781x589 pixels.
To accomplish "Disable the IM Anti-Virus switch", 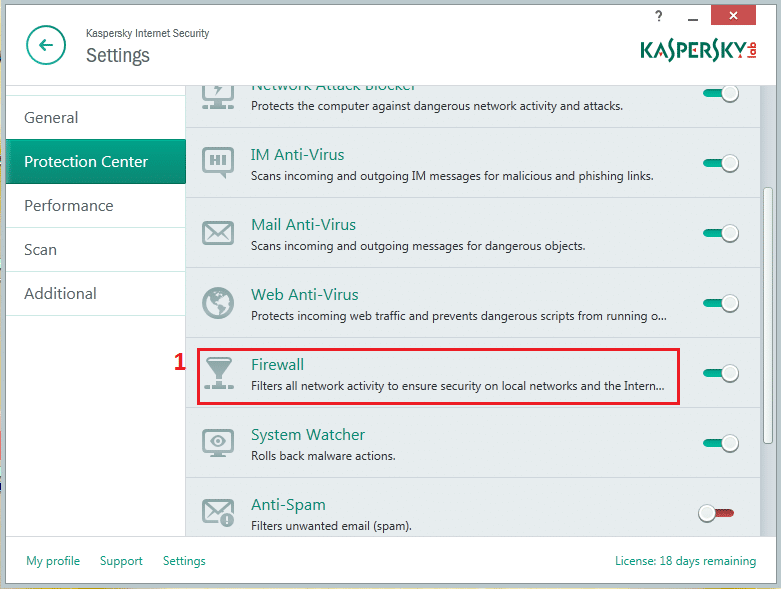I will click(721, 163).
